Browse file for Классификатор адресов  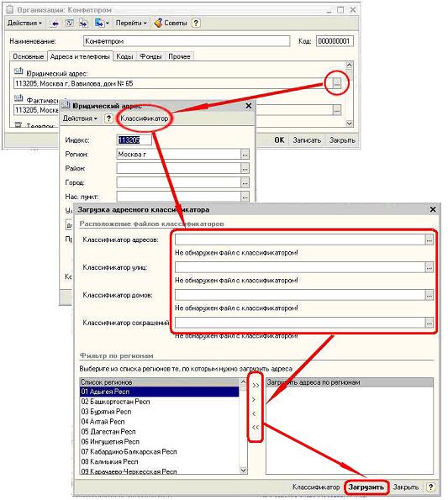tap(430, 239)
